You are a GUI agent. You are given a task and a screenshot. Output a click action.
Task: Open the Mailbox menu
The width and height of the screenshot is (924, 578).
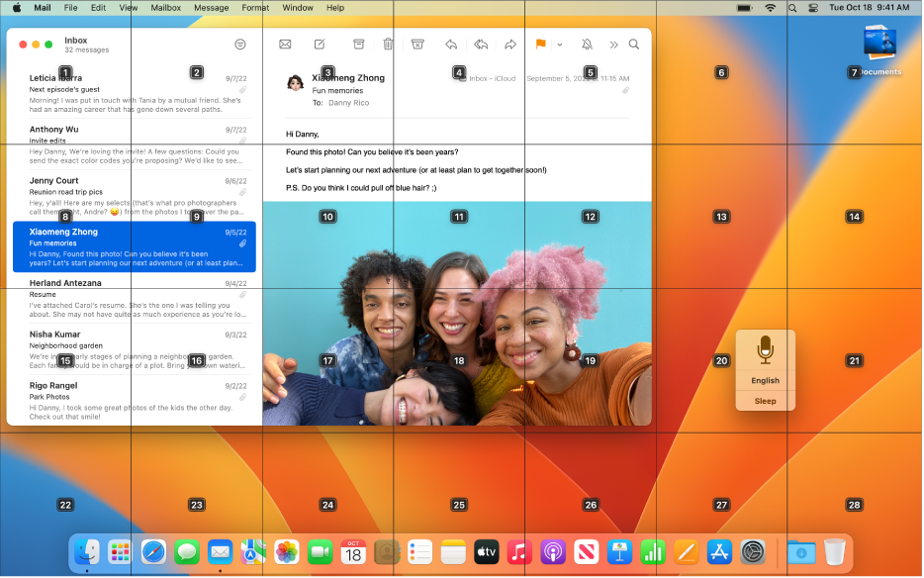click(164, 8)
